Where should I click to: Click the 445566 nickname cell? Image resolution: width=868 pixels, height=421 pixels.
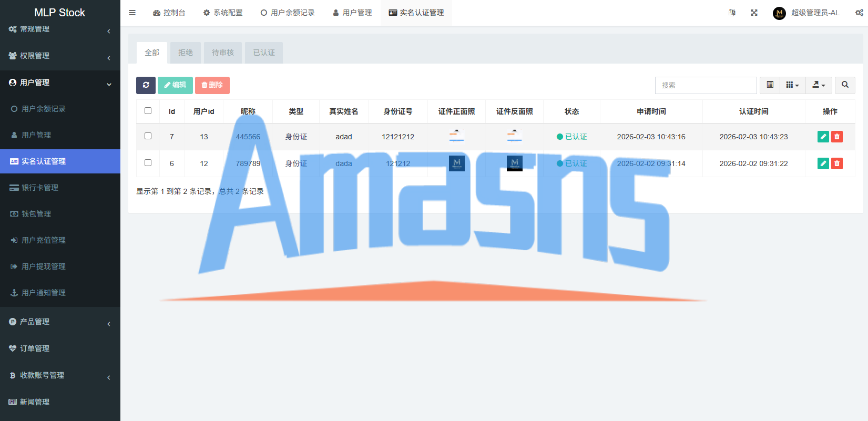(x=248, y=137)
